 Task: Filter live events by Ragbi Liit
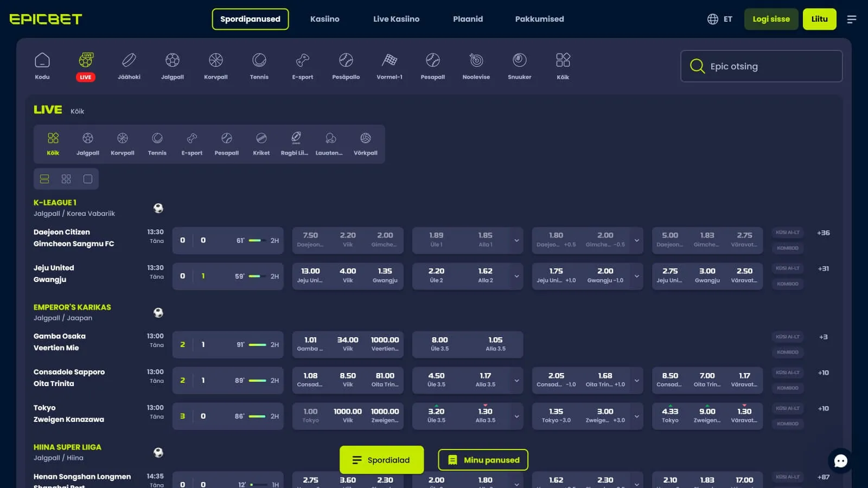click(x=295, y=144)
